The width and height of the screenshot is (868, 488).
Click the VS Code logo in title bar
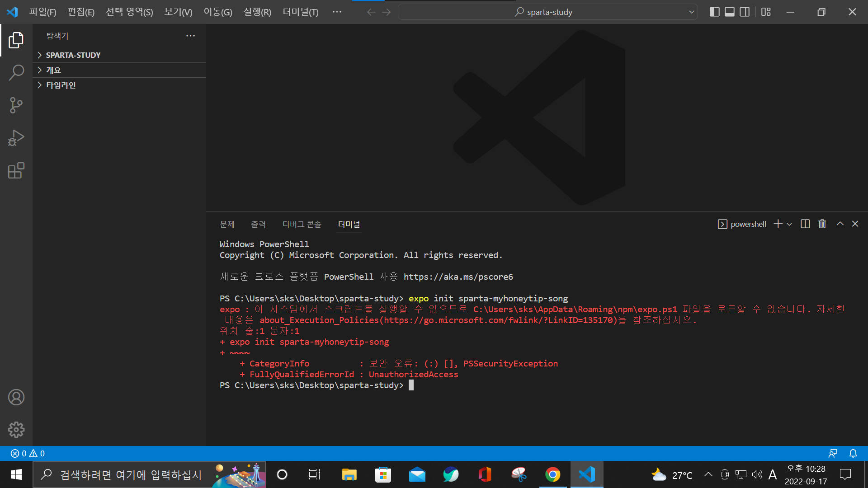point(12,12)
